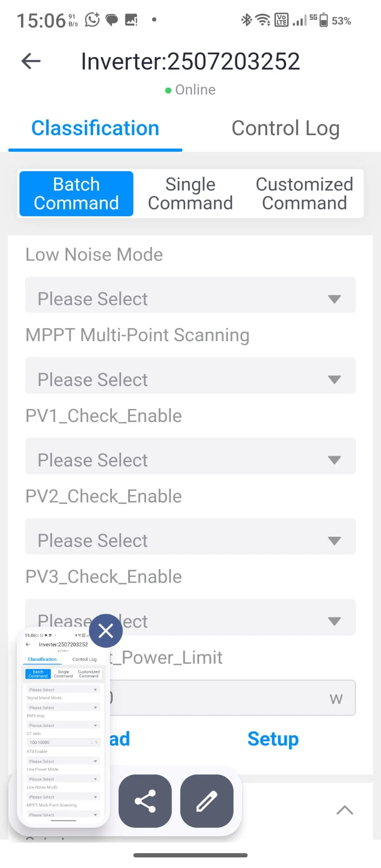Edit the screenshot with pencil icon
Image resolution: width=381 pixels, height=868 pixels.
coord(207,801)
